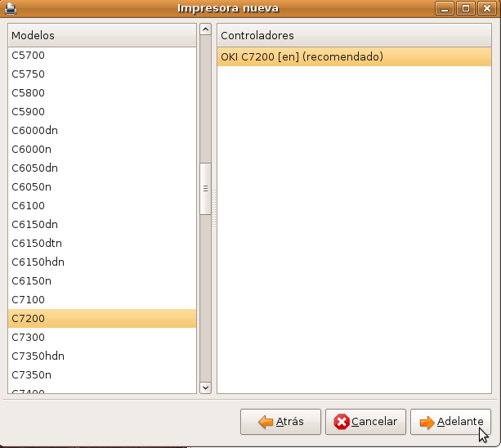This screenshot has height=448, width=501.
Task: Select model C6000n
Action: point(102,150)
